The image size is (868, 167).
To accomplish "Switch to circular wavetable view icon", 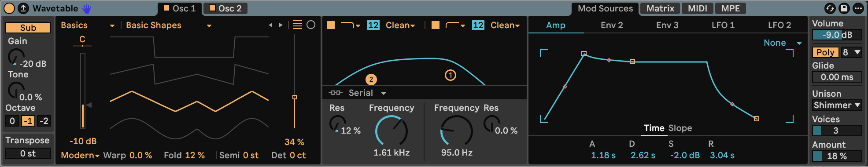I will (x=311, y=25).
